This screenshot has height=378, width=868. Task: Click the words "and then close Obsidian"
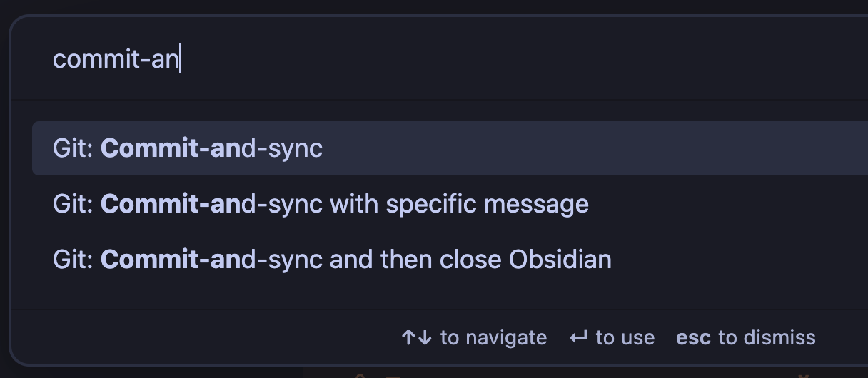point(470,259)
